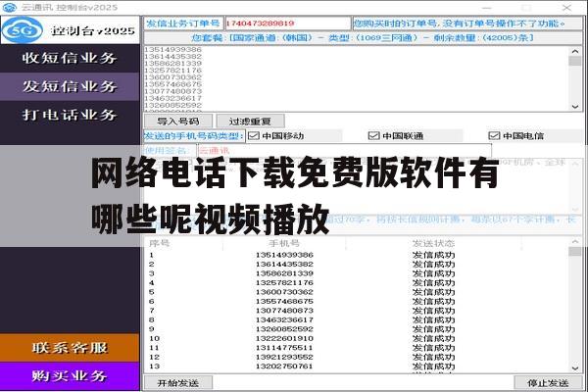Toggle 中国联通 checkbox
This screenshot has width=588, height=392.
pos(374,136)
